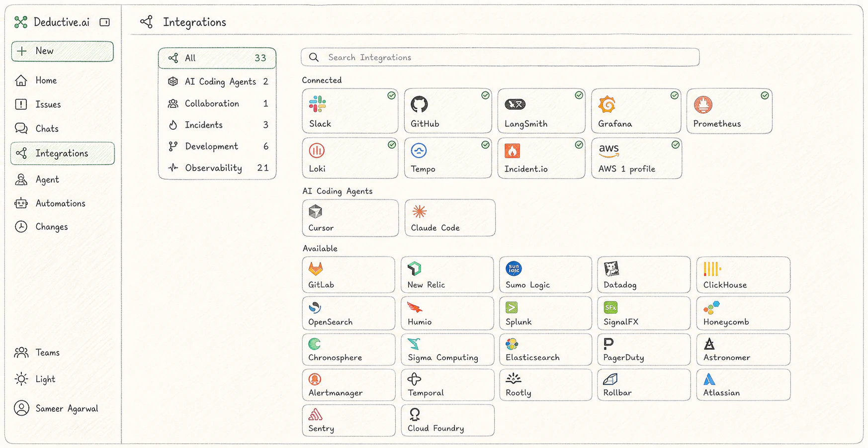868x448 pixels.
Task: Click the Tempo logo icon
Action: (x=419, y=150)
